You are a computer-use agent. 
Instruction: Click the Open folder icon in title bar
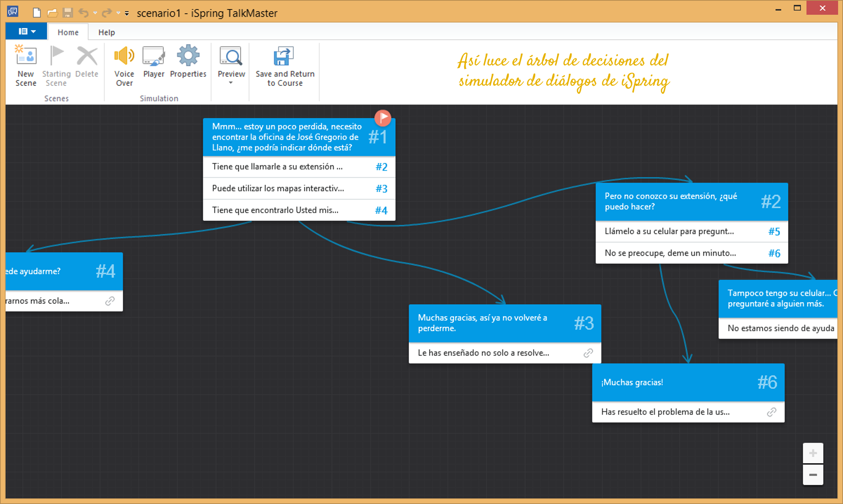point(52,13)
